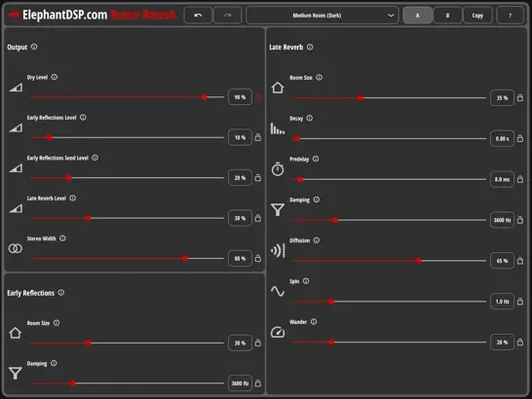
Task: Click the Predelay stopwatch icon
Action: [278, 168]
